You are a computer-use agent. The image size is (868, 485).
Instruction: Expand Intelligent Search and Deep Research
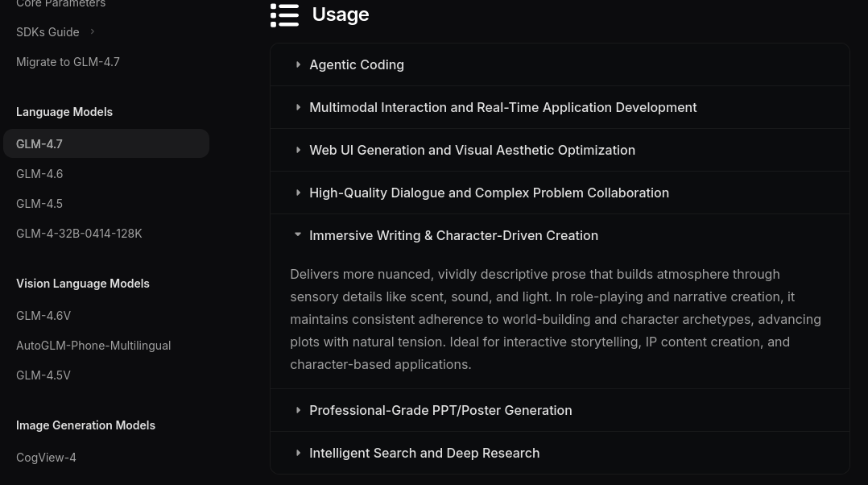(424, 453)
